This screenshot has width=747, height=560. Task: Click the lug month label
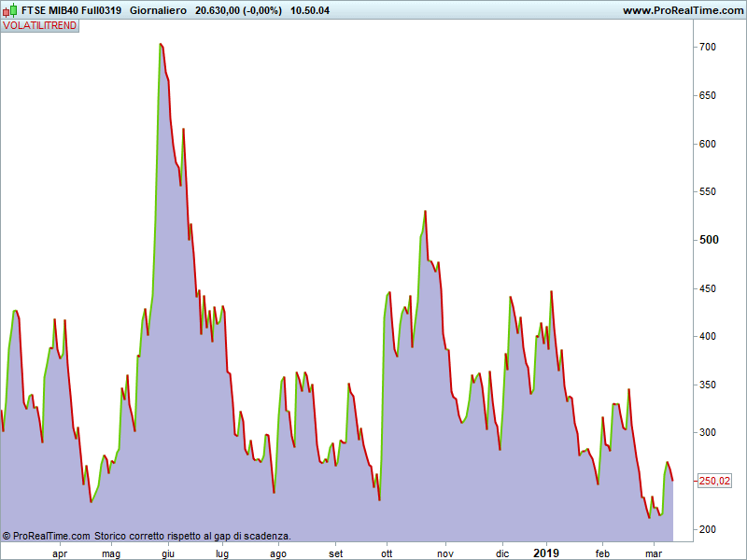[222, 553]
